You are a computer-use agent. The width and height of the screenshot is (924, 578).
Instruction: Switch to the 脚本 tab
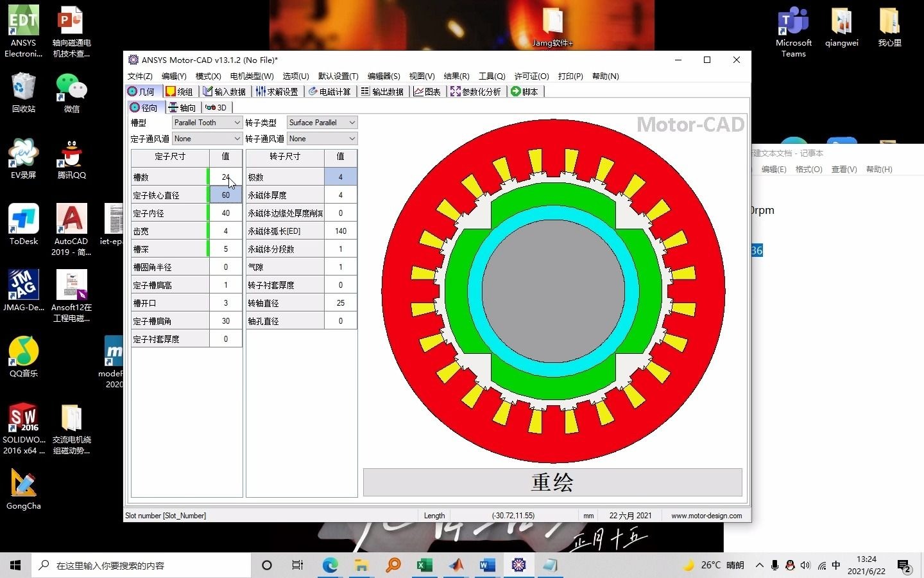click(524, 92)
